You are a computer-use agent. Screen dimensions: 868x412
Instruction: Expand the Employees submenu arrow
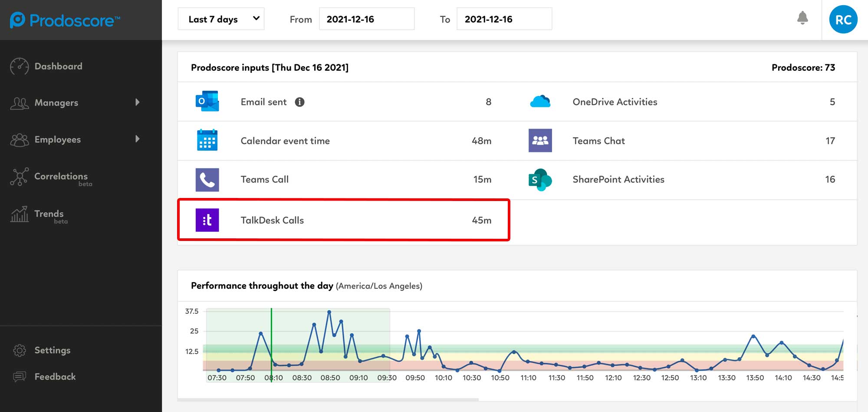pos(137,139)
